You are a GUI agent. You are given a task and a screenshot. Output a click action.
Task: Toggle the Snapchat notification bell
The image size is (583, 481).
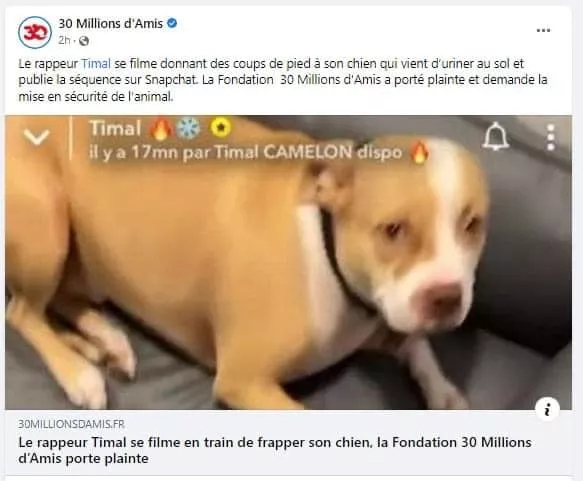[x=496, y=136]
